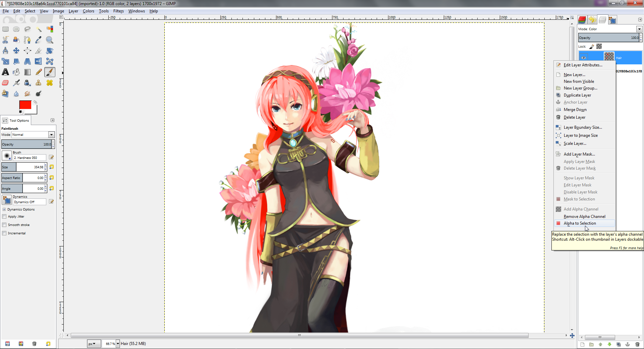644x349 pixels.
Task: Select the Bucket Fill tool
Action: point(16,72)
